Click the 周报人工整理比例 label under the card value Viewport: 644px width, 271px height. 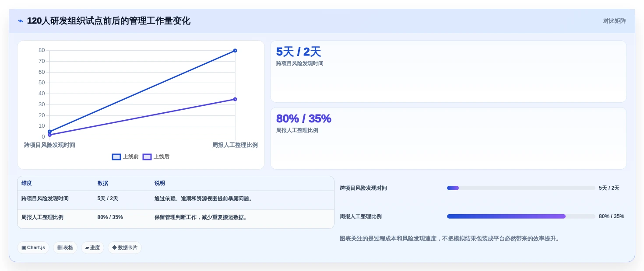tap(297, 131)
